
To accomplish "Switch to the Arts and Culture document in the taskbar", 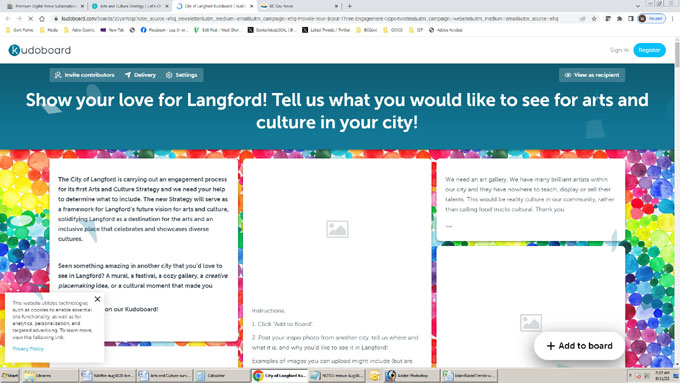I will [x=164, y=376].
